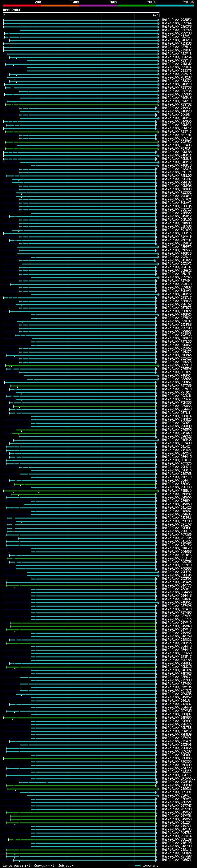Select the UniRef100_C6TLM4 hit label
Screen dimensions: 197x868
176,413
